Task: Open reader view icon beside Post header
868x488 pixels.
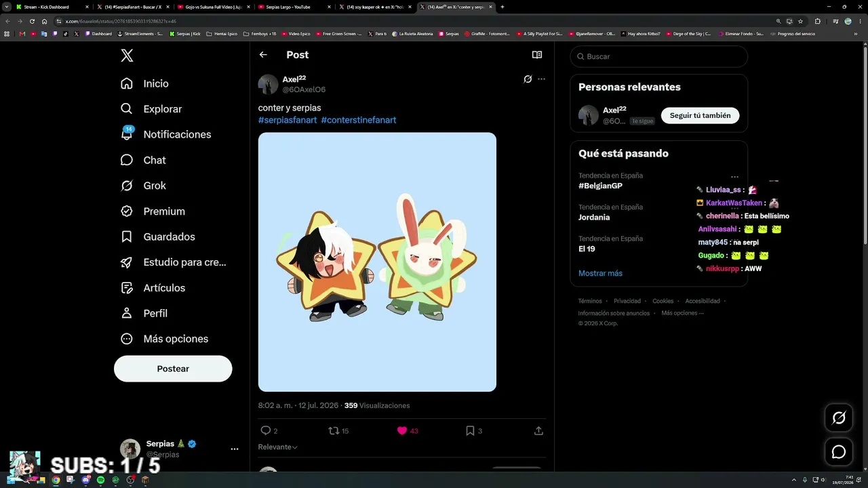Action: [x=537, y=55]
